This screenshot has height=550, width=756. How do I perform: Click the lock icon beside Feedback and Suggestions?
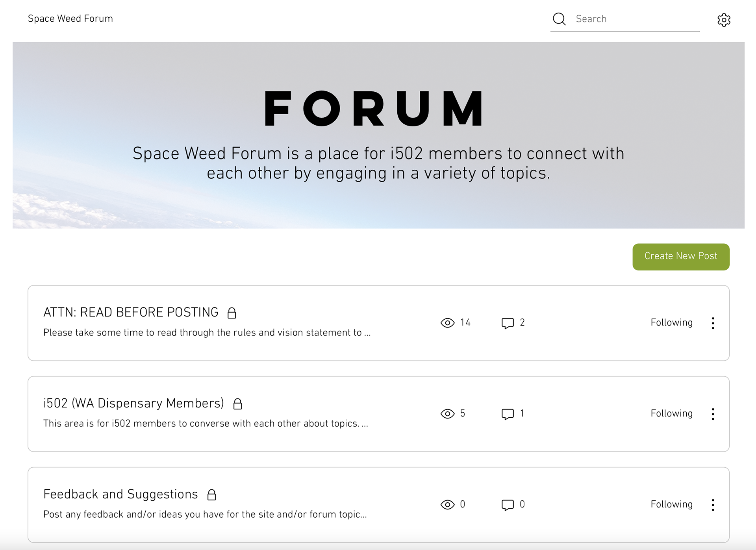[x=212, y=495]
